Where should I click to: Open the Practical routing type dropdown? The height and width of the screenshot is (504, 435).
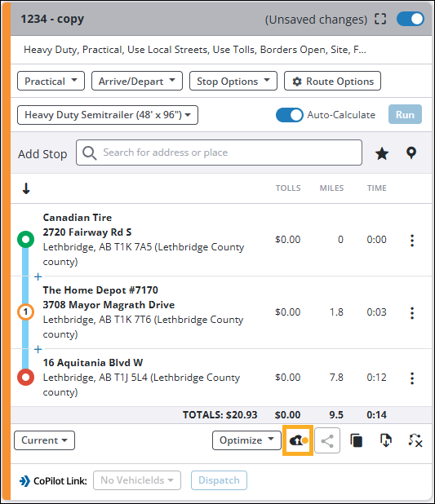51,81
